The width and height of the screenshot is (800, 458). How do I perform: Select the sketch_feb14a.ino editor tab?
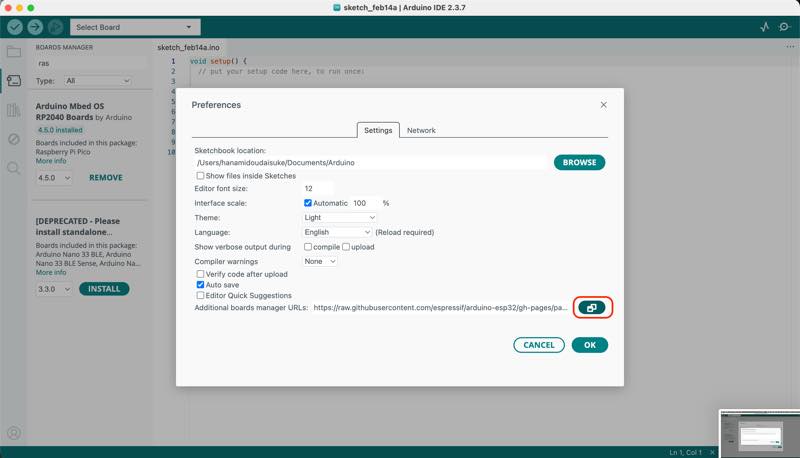(188, 47)
